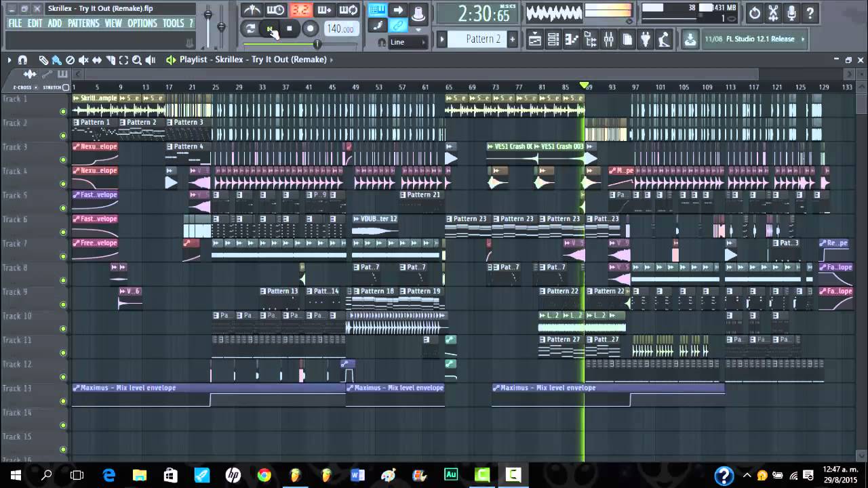The height and width of the screenshot is (488, 868).
Task: Toggle Playlist snap magnet button
Action: (22, 60)
